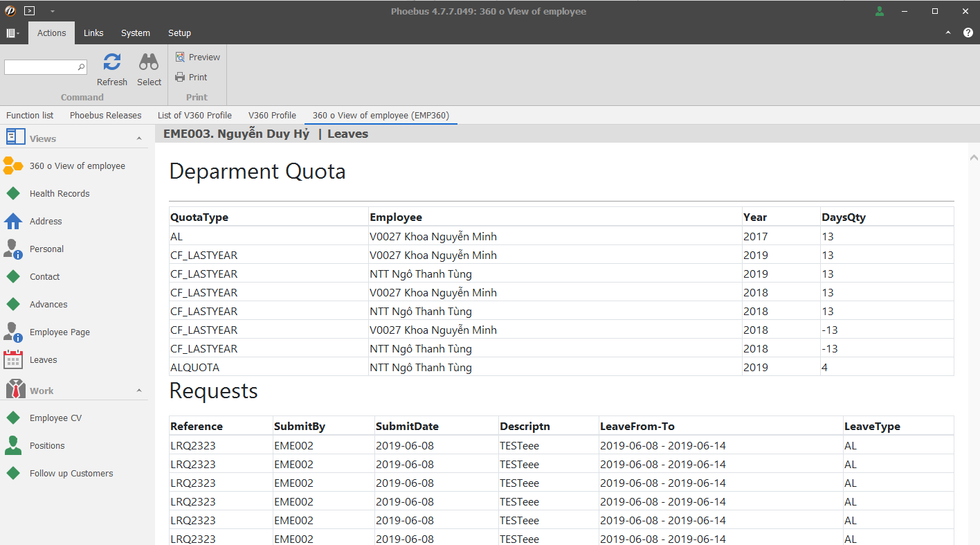This screenshot has width=980, height=545.
Task: Open 360 o View of employee honeycomb icon
Action: [x=13, y=166]
